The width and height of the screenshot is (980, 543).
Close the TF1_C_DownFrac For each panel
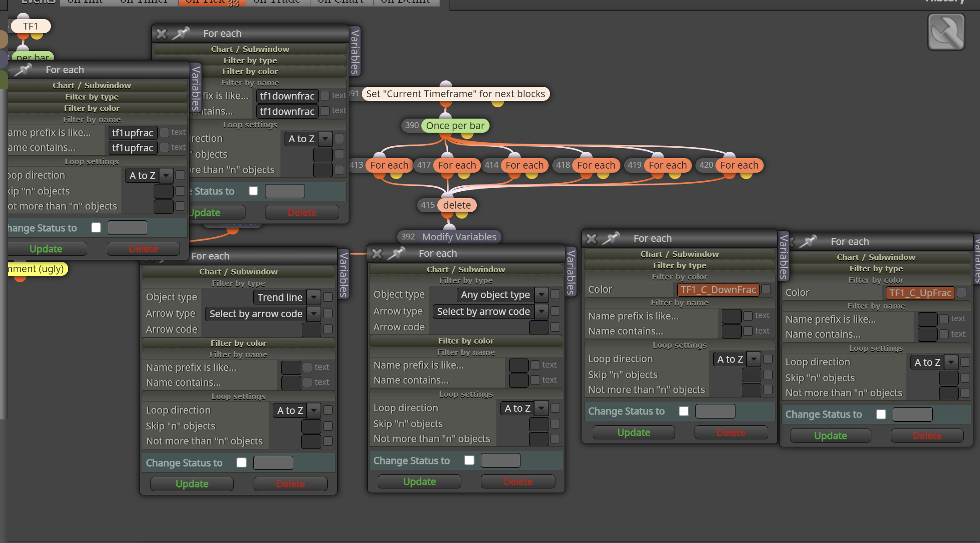click(x=591, y=239)
